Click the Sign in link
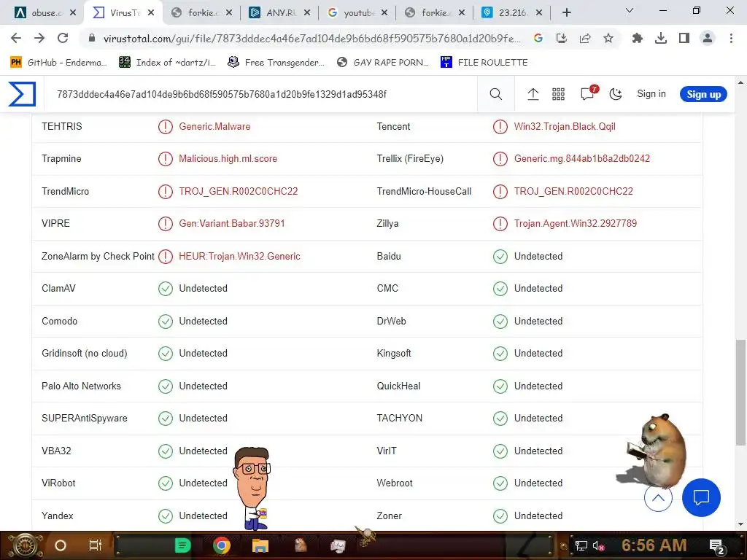The width and height of the screenshot is (747, 560). pos(651,94)
